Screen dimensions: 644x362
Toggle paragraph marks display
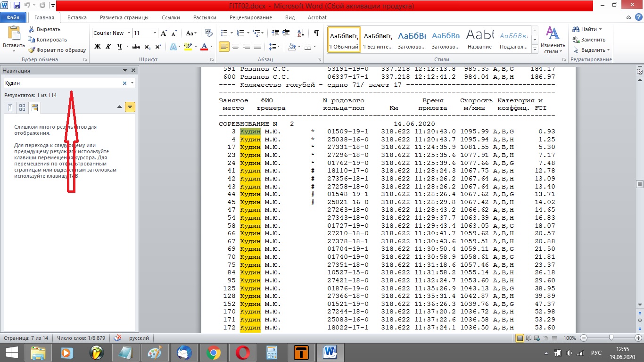tap(316, 33)
